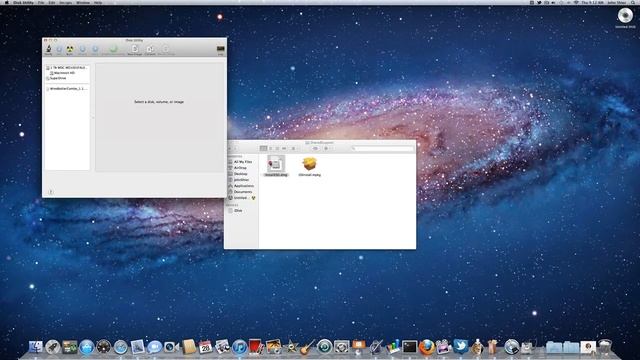
Task: Click the Convert icon in Disk Utility toolbar
Action: [x=150, y=50]
